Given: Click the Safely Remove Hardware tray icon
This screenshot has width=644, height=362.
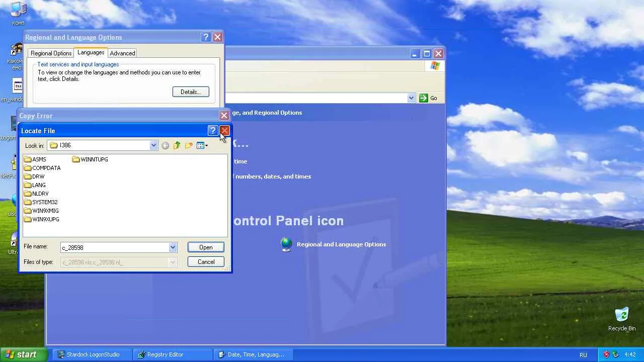Looking at the screenshot, I should click(616, 354).
